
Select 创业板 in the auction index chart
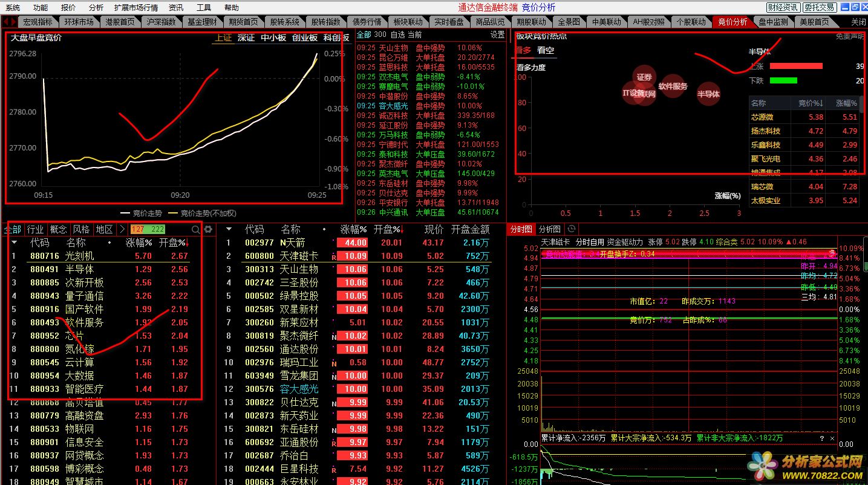305,37
